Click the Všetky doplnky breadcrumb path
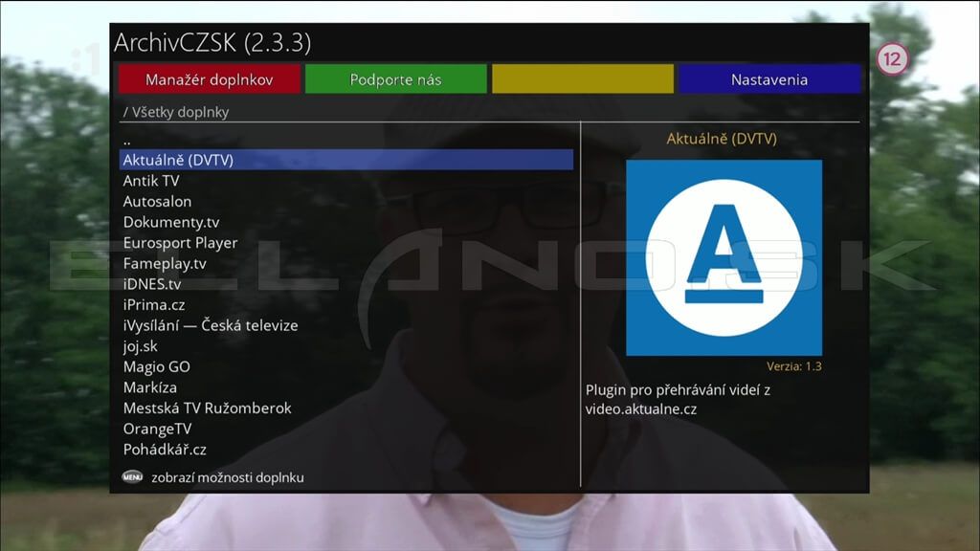 click(x=176, y=112)
